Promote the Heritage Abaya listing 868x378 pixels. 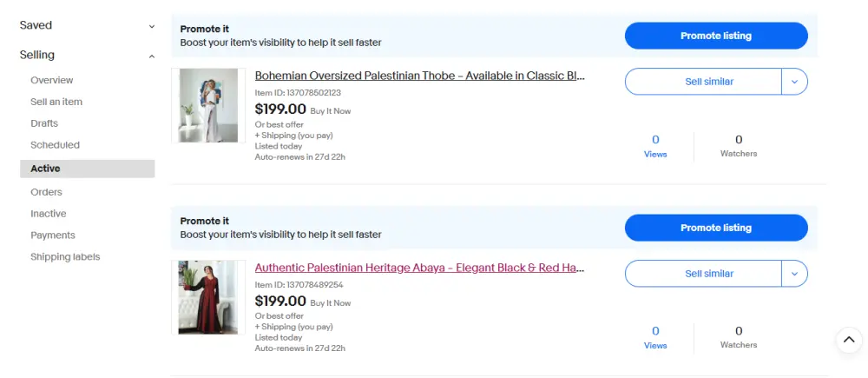(x=716, y=228)
